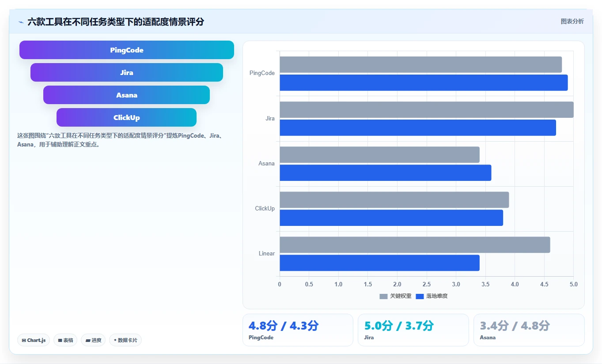Screen dimensions: 602x364
Task: Toggle the 落地难度 legend entry
Action: pos(432,296)
